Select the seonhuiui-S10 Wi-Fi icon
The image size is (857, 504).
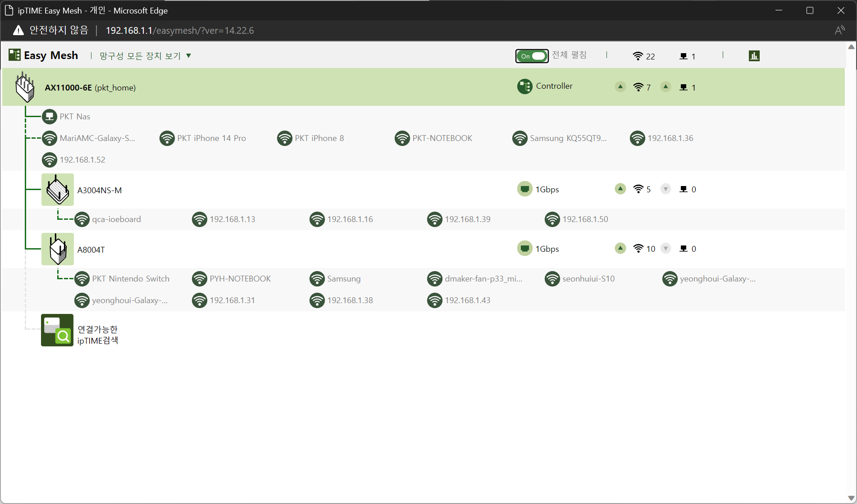point(552,279)
